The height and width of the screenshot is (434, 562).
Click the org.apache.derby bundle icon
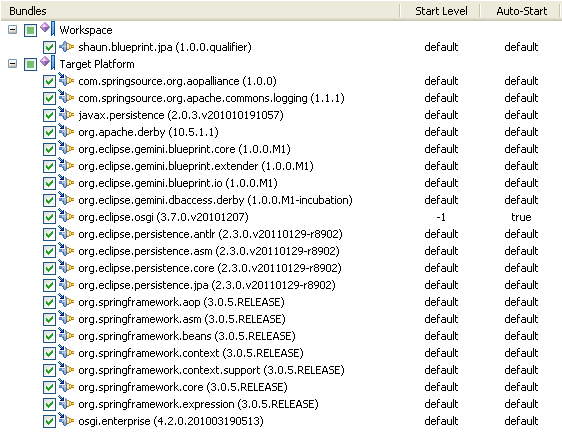tap(66, 131)
